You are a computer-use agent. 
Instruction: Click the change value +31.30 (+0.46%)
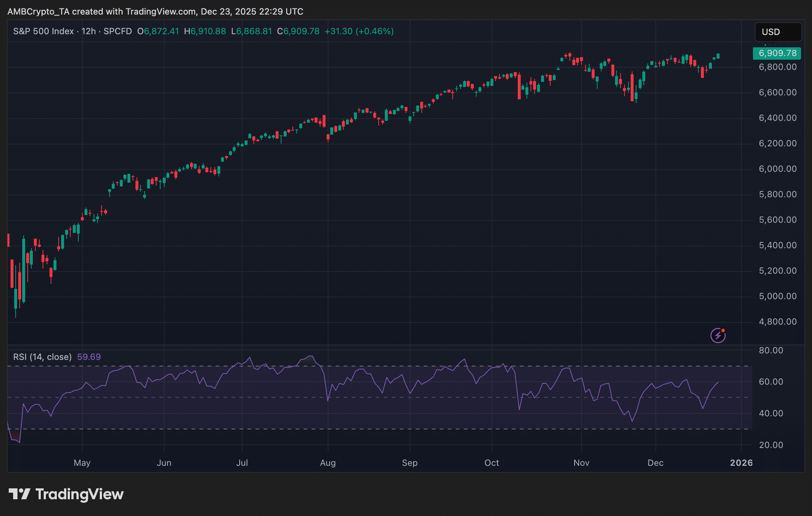359,31
